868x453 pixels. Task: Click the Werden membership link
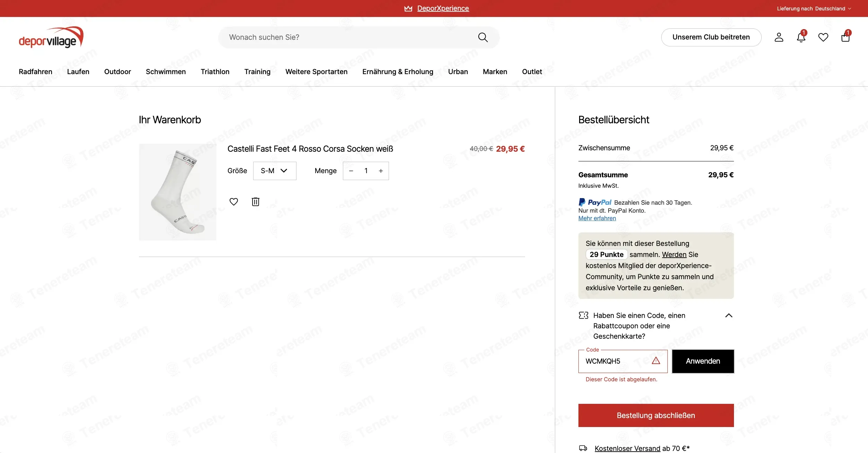point(674,255)
